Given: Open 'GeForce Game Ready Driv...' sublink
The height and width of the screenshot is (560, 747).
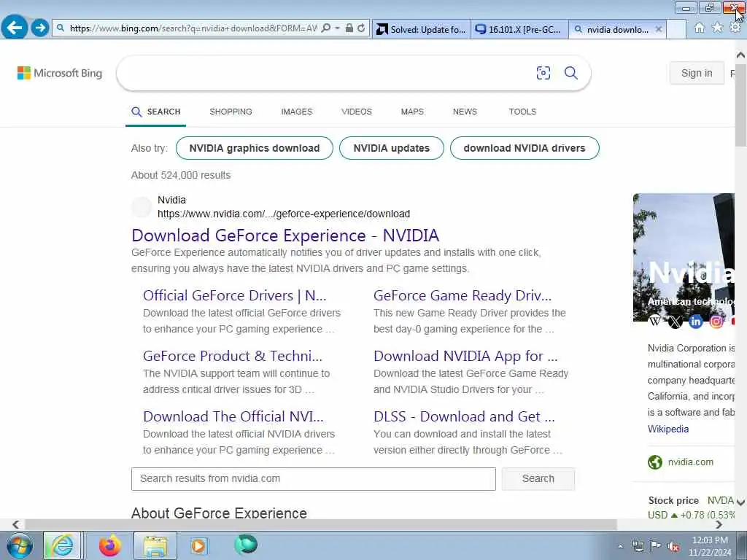Looking at the screenshot, I should (x=462, y=296).
